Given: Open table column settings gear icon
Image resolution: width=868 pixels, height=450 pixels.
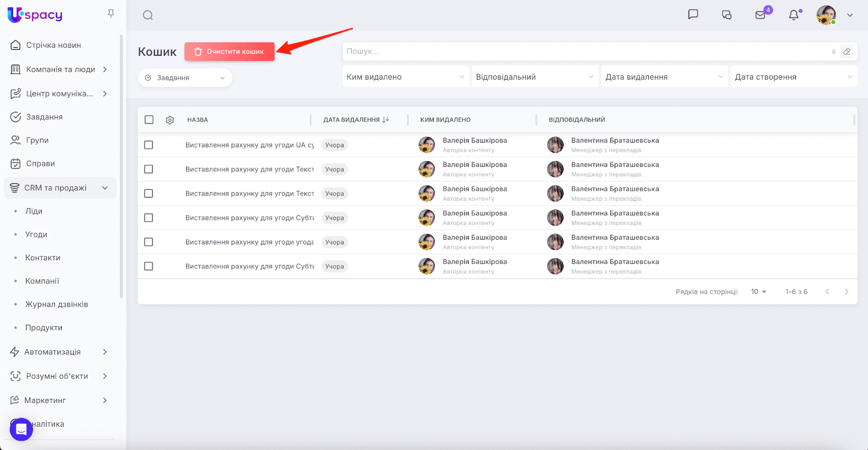Looking at the screenshot, I should pos(170,120).
